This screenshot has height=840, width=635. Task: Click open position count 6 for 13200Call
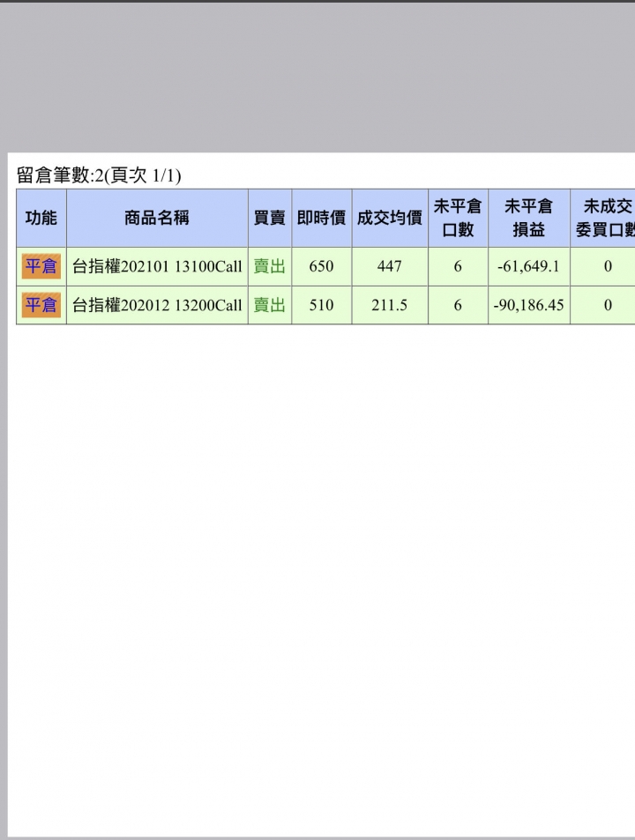tap(458, 305)
